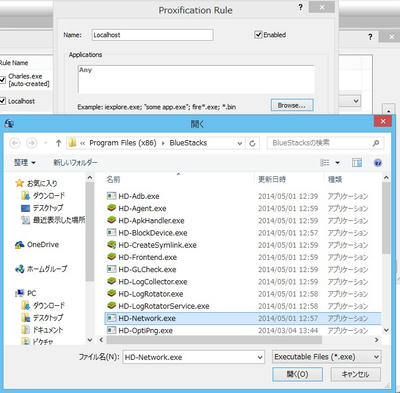Click the horizontal scrollbar of the file list
Viewport: 400px width, 393px height.
[214, 340]
